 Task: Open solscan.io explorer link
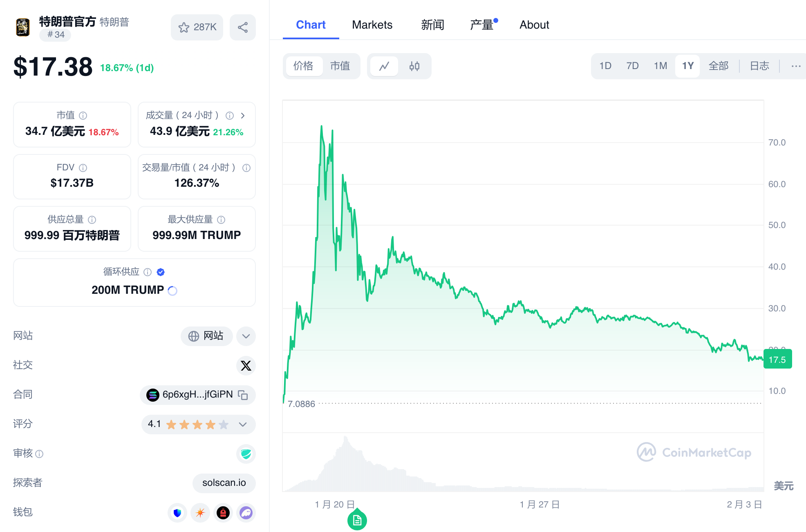224,483
